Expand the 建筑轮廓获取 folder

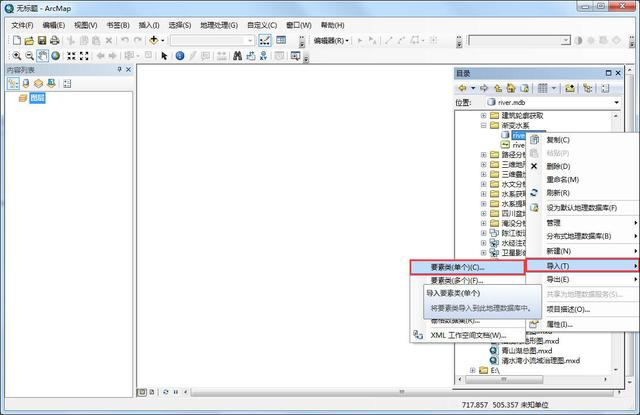483,115
